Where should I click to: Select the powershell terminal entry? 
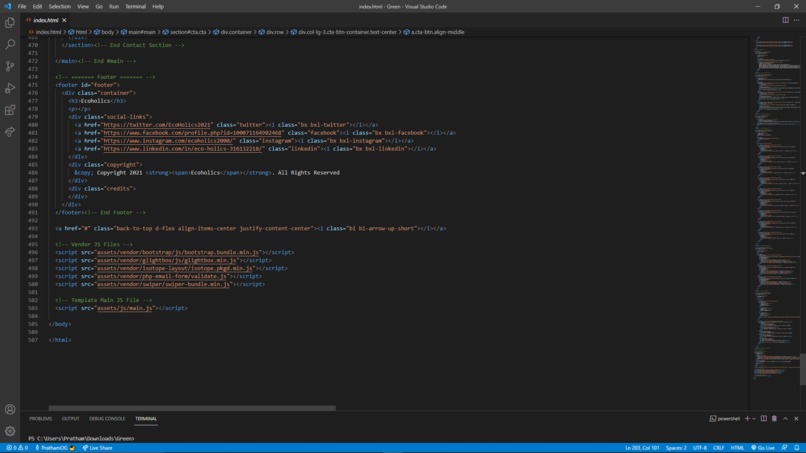tap(725, 419)
